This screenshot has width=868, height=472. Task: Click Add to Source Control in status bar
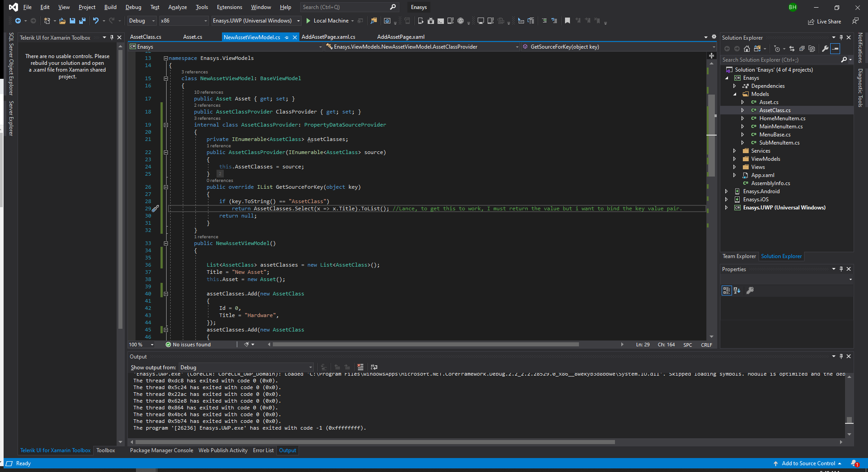pos(808,463)
